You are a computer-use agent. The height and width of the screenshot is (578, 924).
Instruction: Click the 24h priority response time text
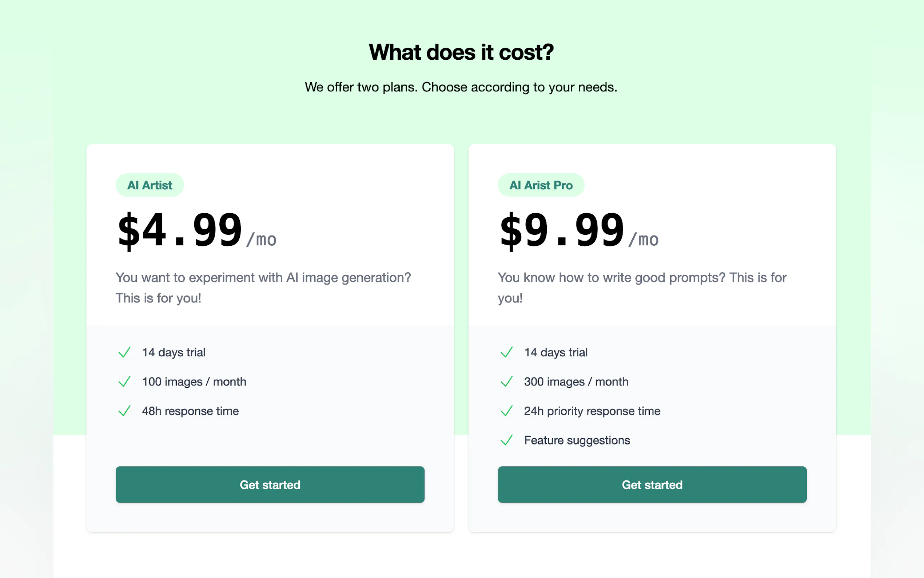point(592,411)
